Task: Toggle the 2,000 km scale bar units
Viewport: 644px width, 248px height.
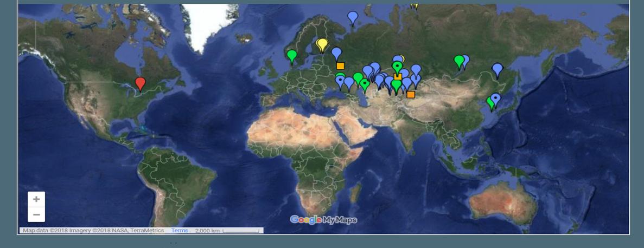Action: click(227, 231)
